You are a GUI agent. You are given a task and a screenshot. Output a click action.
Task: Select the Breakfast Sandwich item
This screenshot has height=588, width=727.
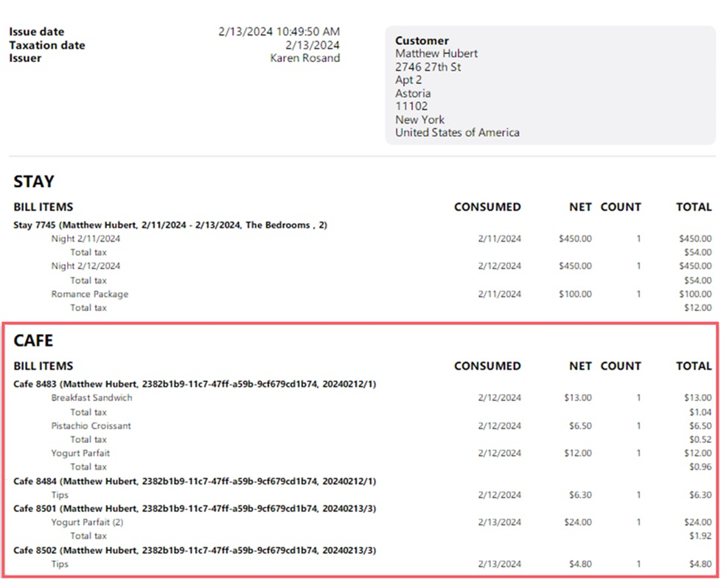[x=91, y=397]
